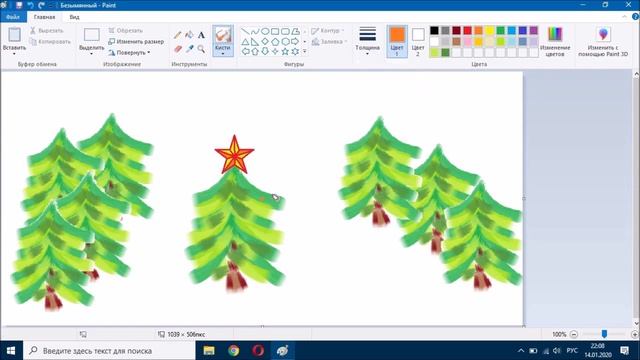Choose the rectangle shape
Screen dimensions: 640x360
275,31
